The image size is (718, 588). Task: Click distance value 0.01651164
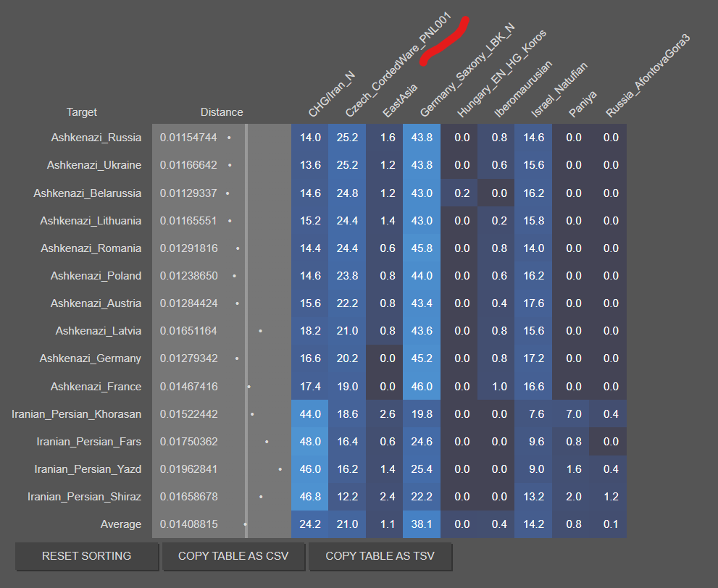pyautogui.click(x=188, y=331)
